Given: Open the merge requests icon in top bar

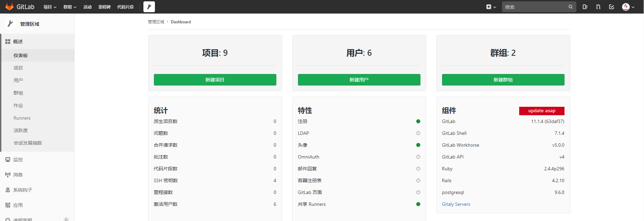Looking at the screenshot, I should coord(598,7).
